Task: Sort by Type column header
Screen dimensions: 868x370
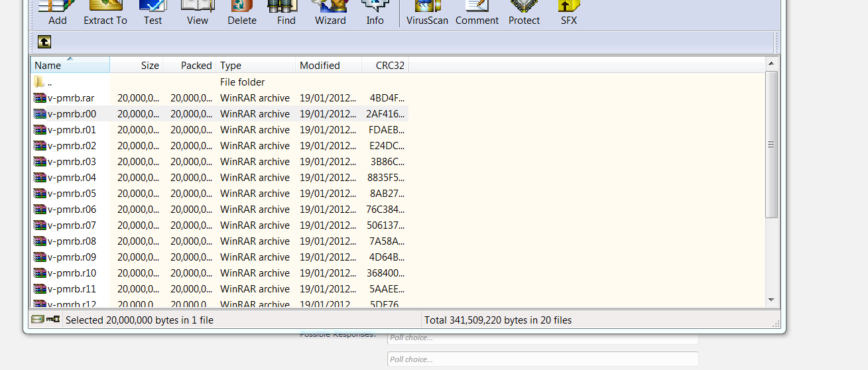Action: pyautogui.click(x=256, y=65)
